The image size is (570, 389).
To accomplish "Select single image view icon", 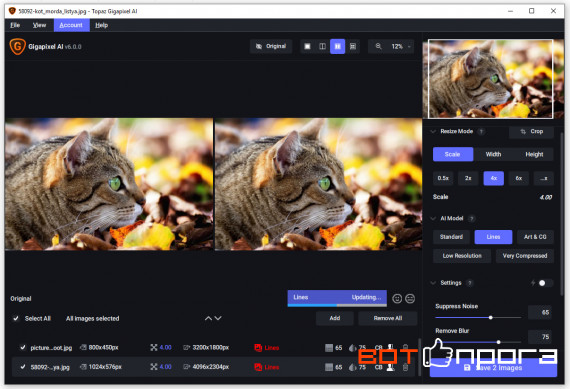I will pos(308,47).
